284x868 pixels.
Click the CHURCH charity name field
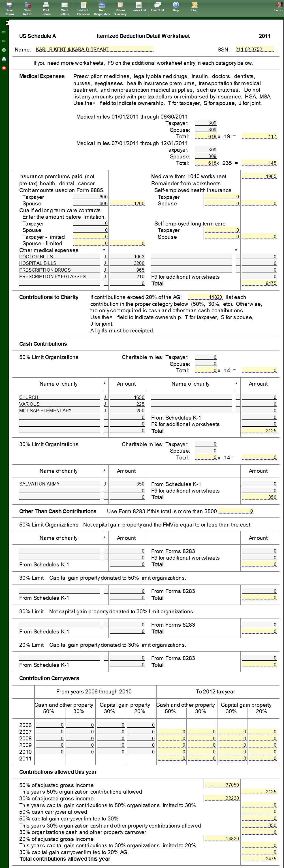coord(59,397)
